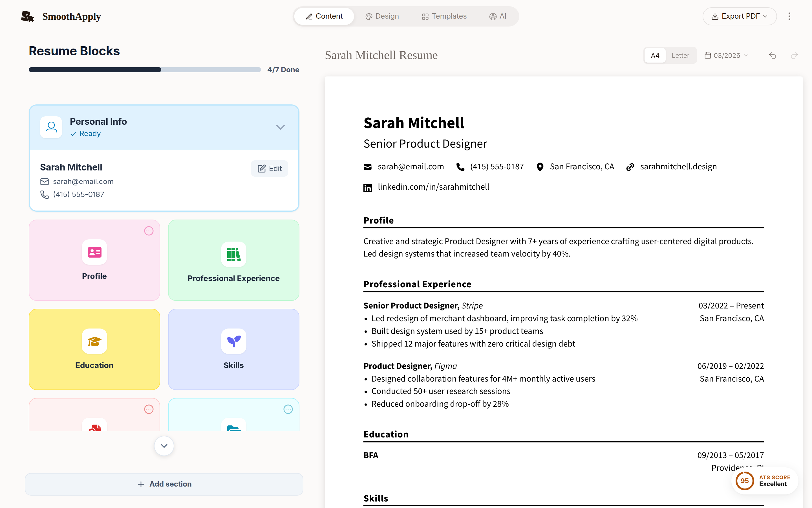Click the Sarah Mitchell name in resume
812x508 pixels.
click(414, 123)
